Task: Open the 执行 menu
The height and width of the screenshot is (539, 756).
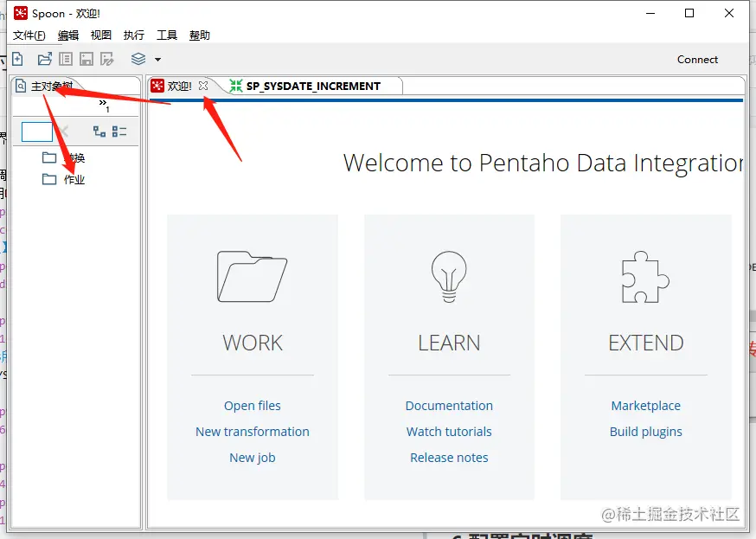Action: coord(133,35)
